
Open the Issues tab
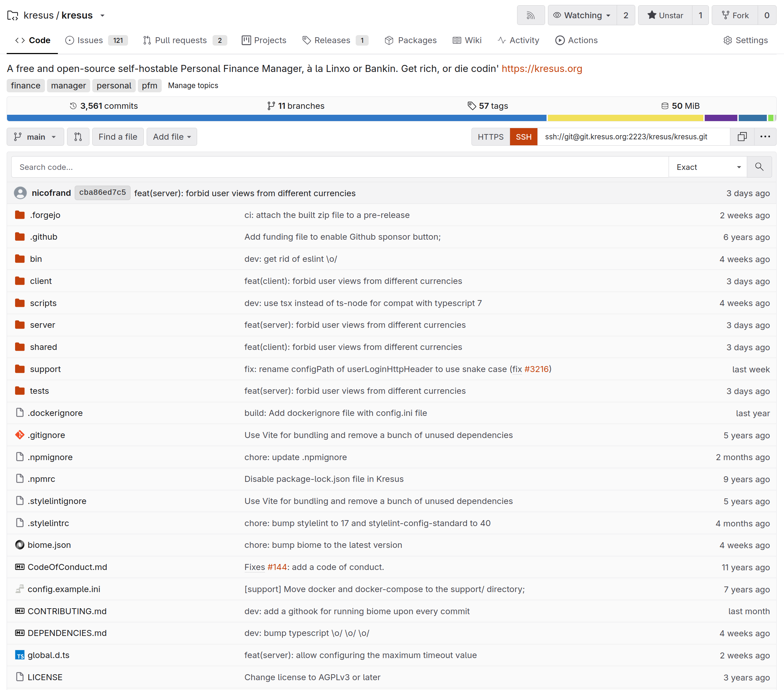(x=96, y=40)
